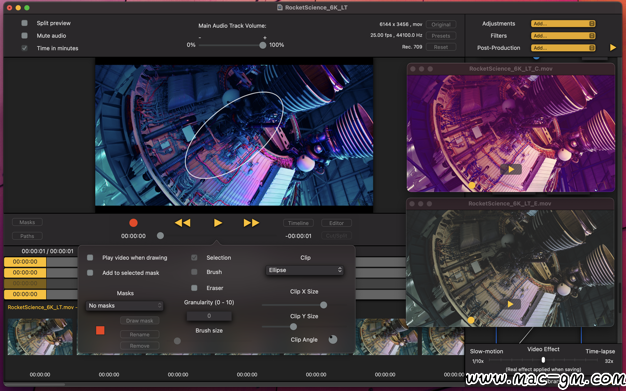
Task: Click the 00:00:01 / 00:00:01 time readout
Action: (48, 251)
